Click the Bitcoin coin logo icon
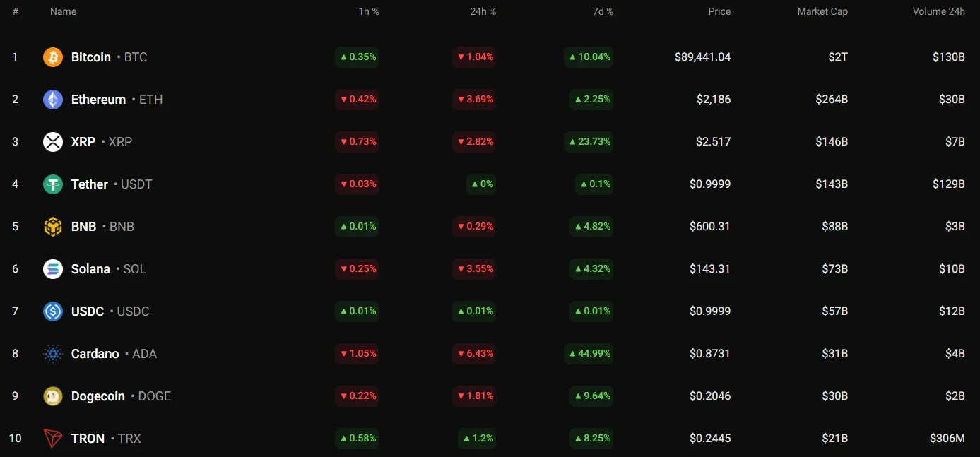The width and height of the screenshot is (980, 457). [53, 57]
